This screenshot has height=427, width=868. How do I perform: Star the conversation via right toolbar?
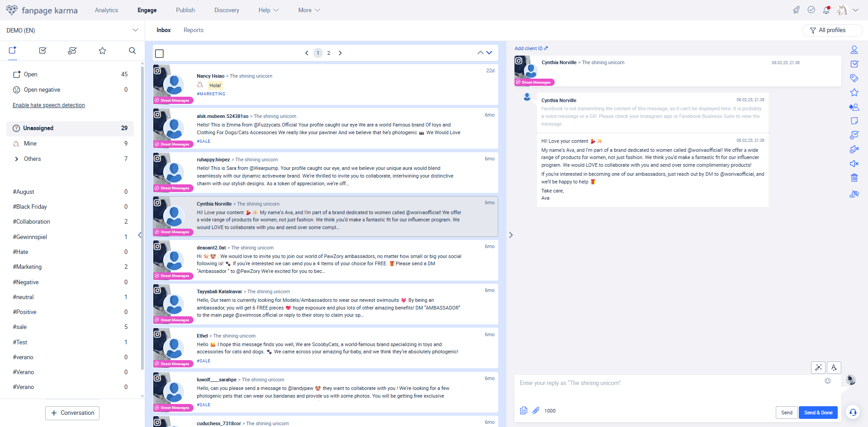point(854,93)
